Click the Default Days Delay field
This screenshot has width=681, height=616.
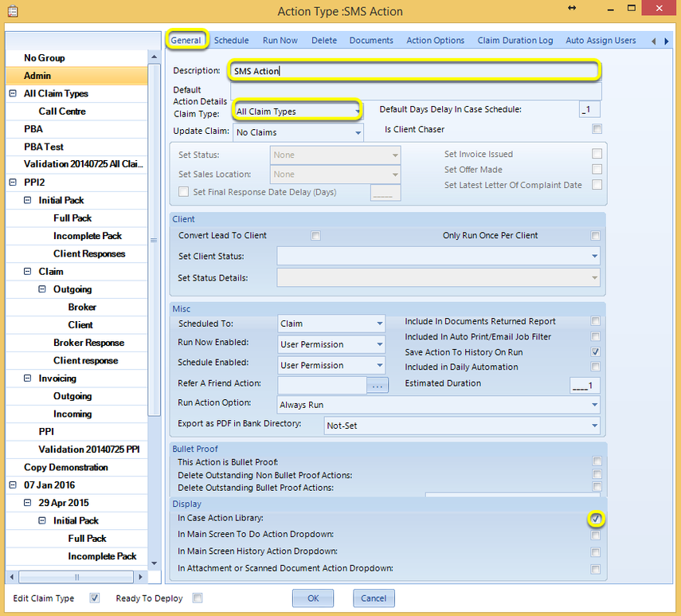(x=589, y=109)
